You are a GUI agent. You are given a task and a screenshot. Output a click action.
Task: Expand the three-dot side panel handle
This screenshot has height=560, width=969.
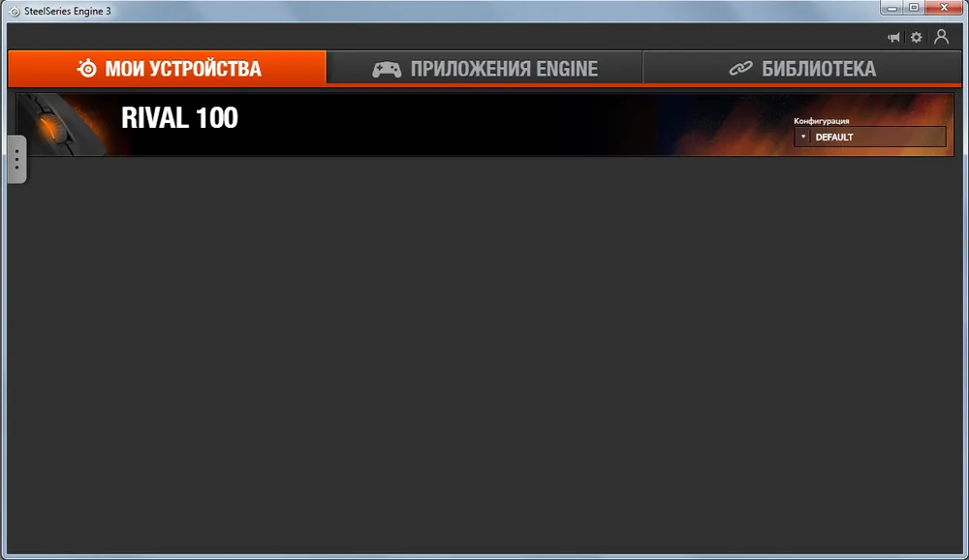click(16, 160)
